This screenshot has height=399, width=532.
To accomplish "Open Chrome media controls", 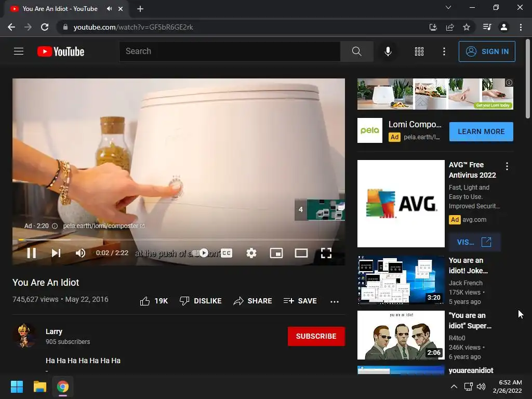I will 487,27.
